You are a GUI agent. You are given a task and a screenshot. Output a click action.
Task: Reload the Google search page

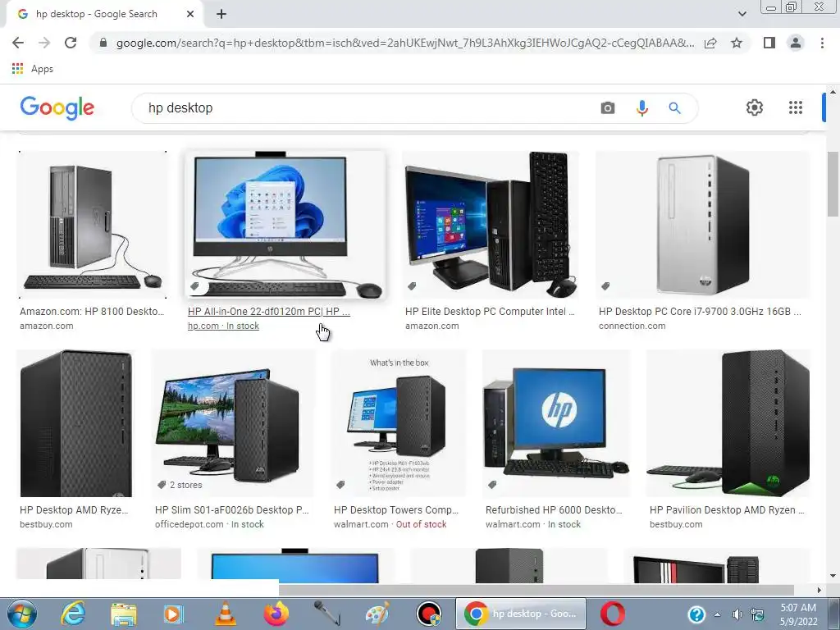click(x=71, y=43)
